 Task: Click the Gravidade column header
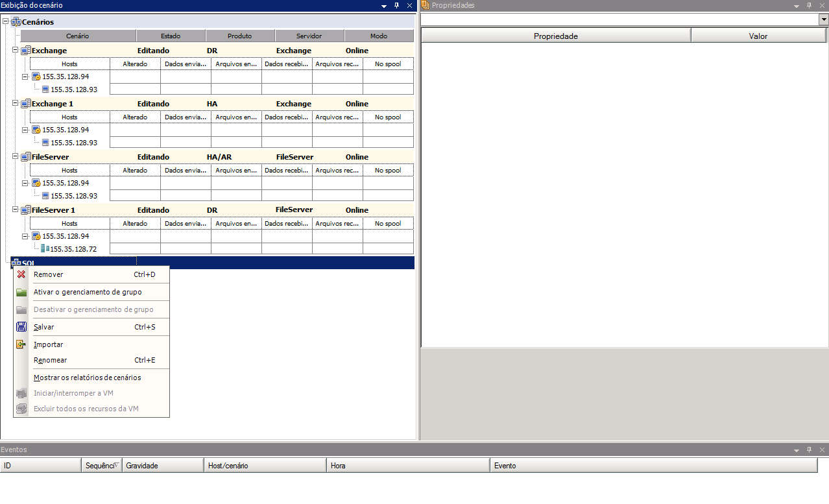163,466
